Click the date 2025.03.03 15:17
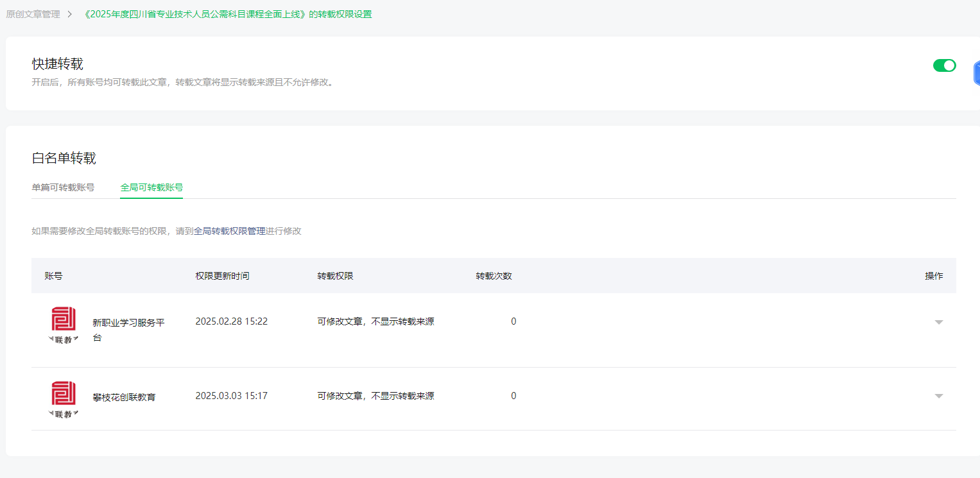 click(x=232, y=396)
